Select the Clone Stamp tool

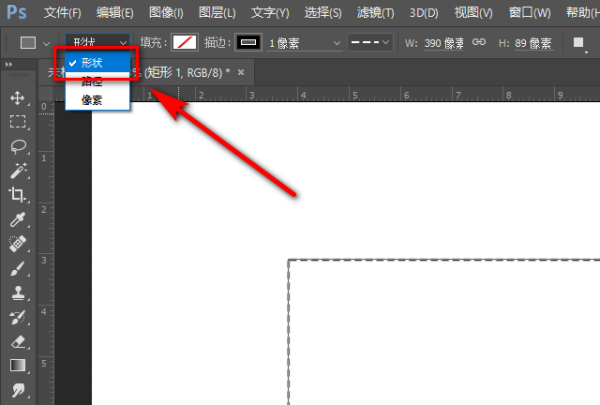(x=18, y=293)
